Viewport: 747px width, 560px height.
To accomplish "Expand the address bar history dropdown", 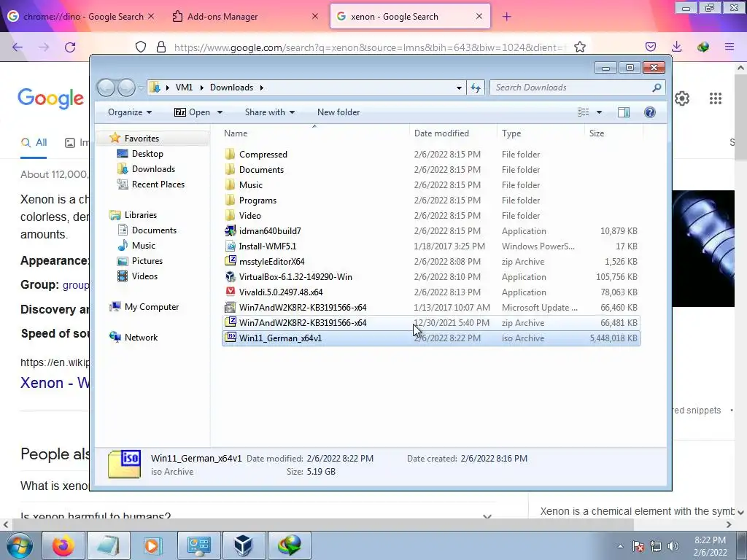I will 459,87.
